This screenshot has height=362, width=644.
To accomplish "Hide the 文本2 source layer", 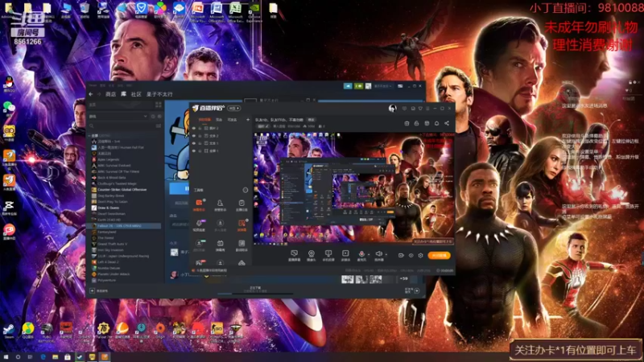I will [194, 135].
